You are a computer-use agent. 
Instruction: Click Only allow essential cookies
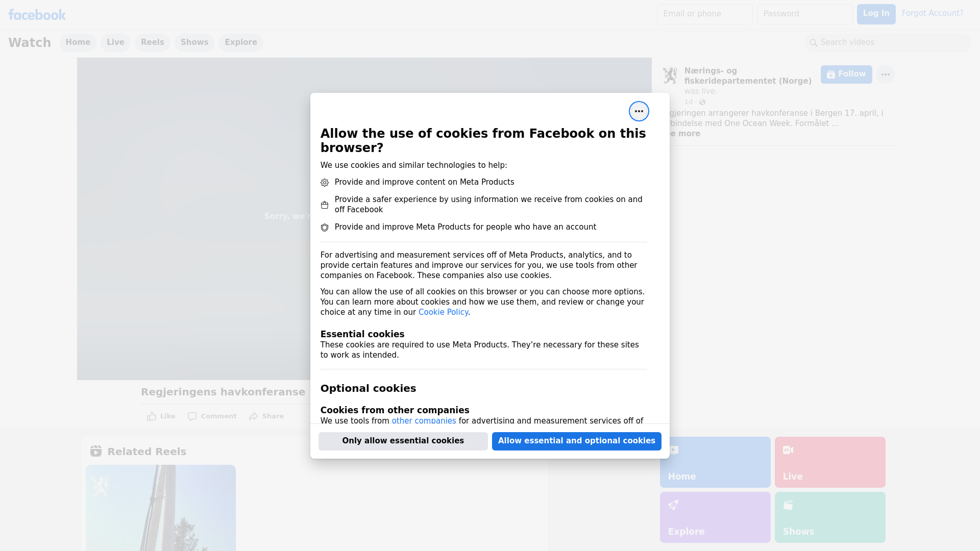click(x=403, y=441)
